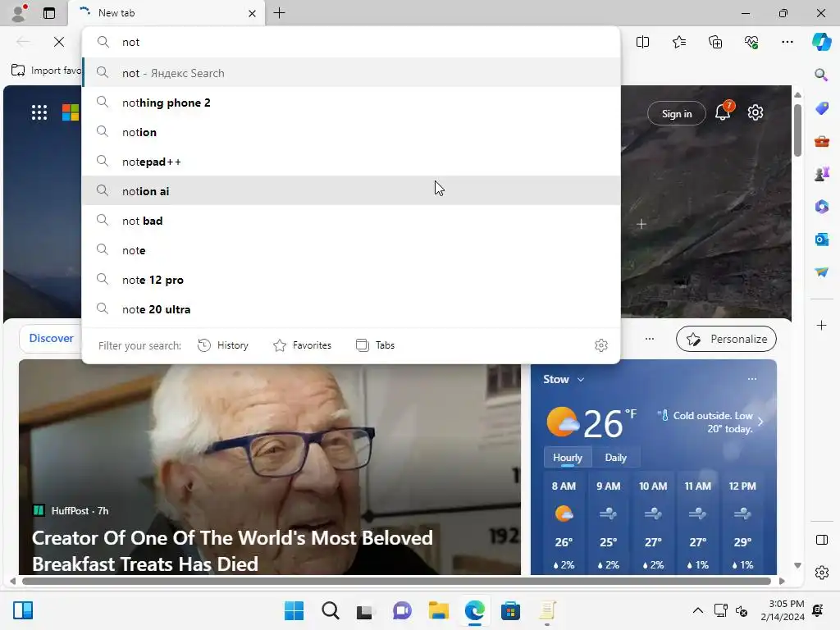The image size is (840, 630).
Task: Open Import favorites bookmark
Action: pos(46,71)
